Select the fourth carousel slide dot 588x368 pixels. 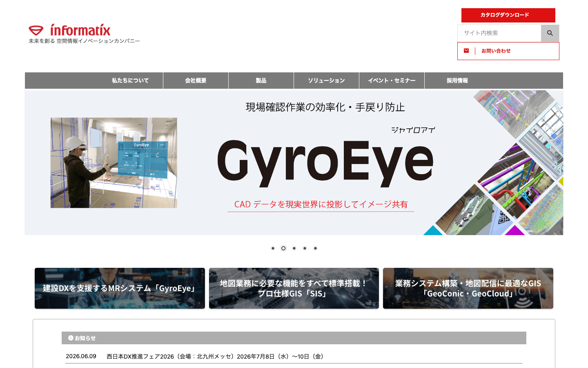[305, 248]
